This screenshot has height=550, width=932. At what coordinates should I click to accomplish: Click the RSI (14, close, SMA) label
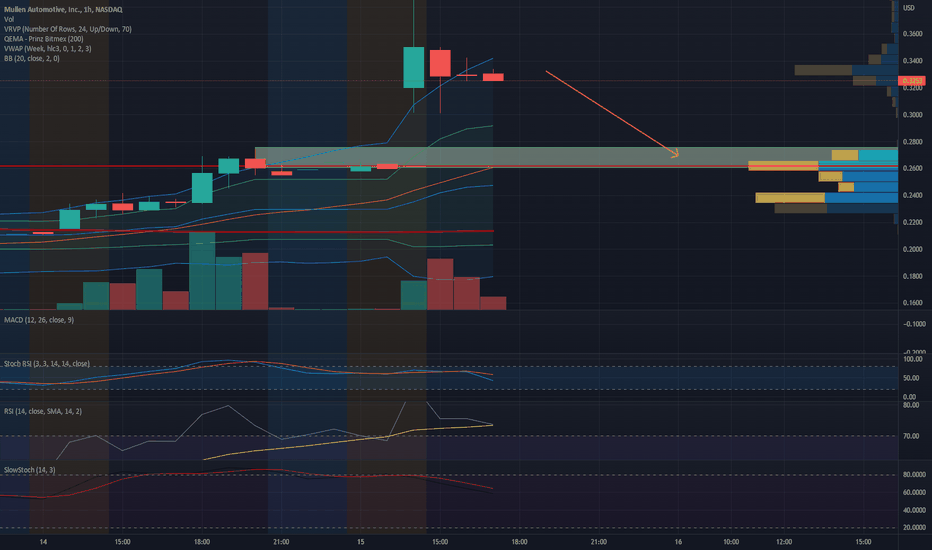pos(43,411)
